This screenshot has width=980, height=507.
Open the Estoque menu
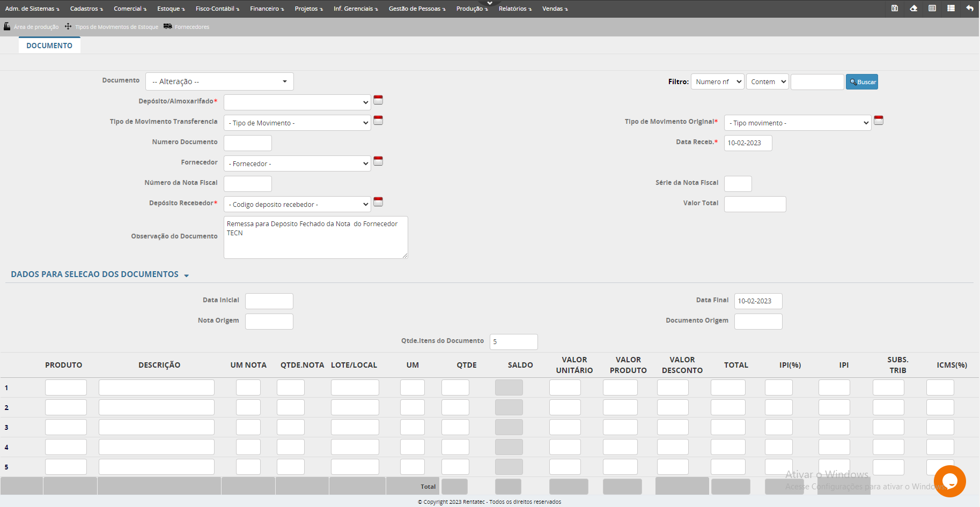tap(171, 9)
